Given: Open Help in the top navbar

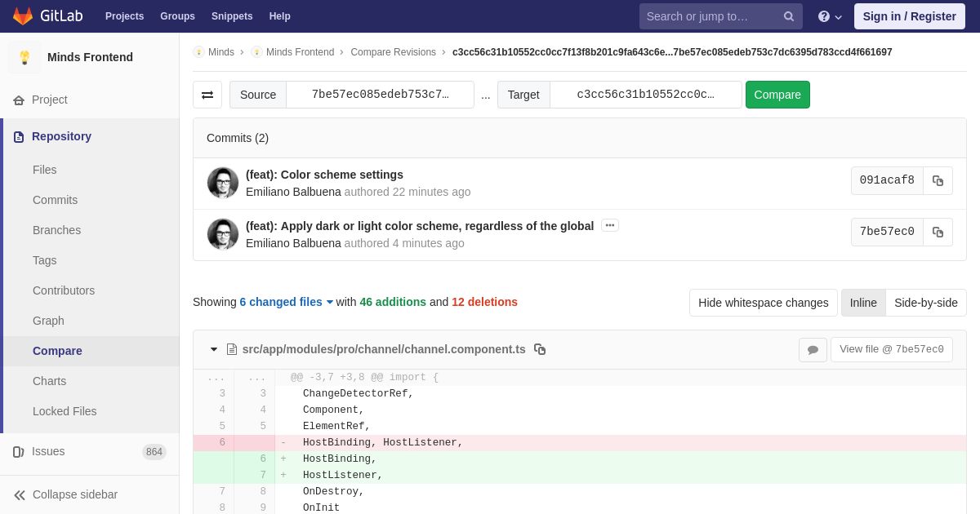Looking at the screenshot, I should pyautogui.click(x=280, y=16).
